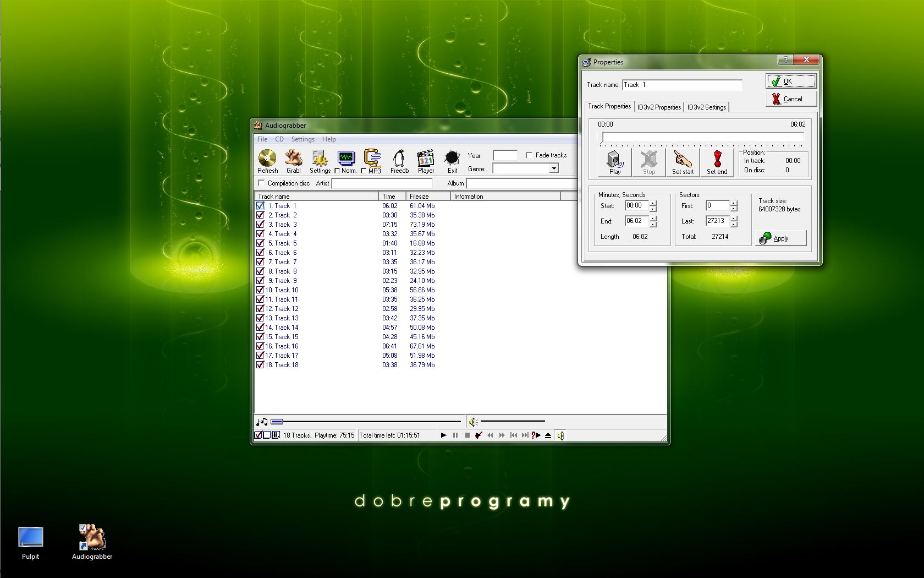Open the Settings menu in the menu bar
Viewport: 924px width, 578px height.
(303, 139)
